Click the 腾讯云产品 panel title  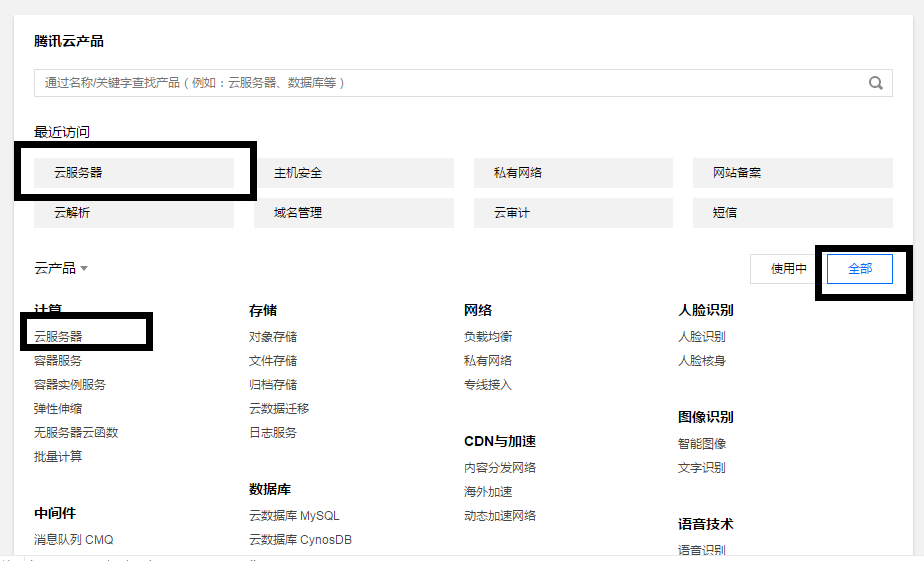pos(69,41)
